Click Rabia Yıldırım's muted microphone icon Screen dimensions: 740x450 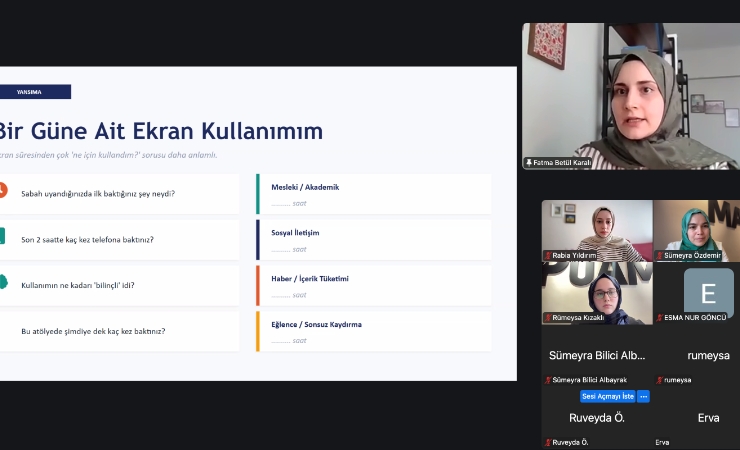[548, 255]
